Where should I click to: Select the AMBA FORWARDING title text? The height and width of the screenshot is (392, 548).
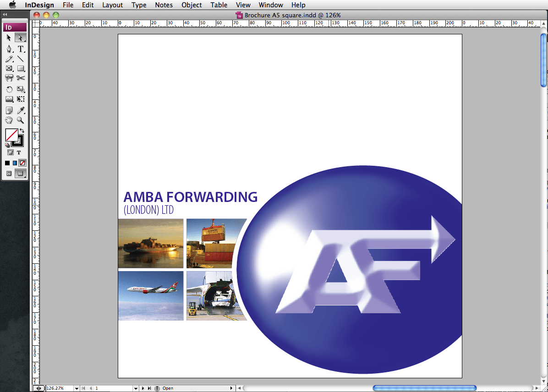(191, 197)
